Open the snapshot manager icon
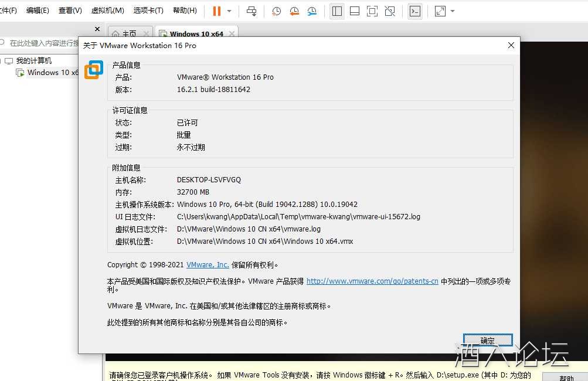This screenshot has height=381, width=588. click(312, 11)
